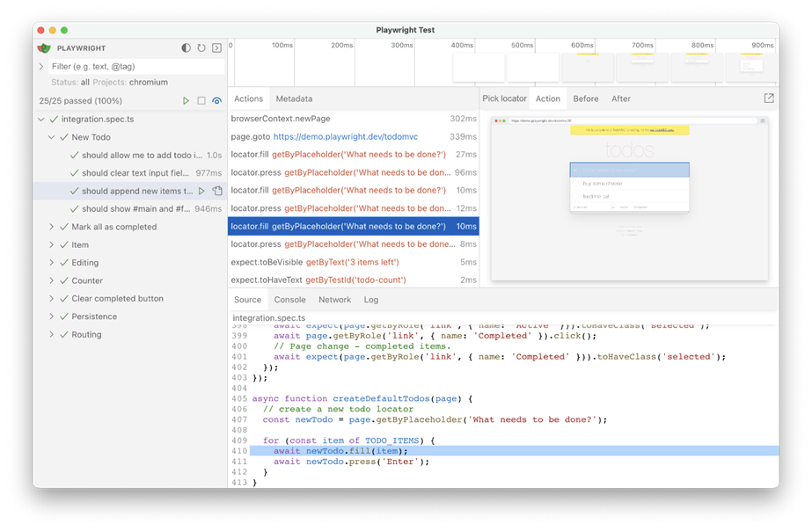The image size is (812, 531).
Task: Expand the Persistence test group
Action: tap(51, 316)
